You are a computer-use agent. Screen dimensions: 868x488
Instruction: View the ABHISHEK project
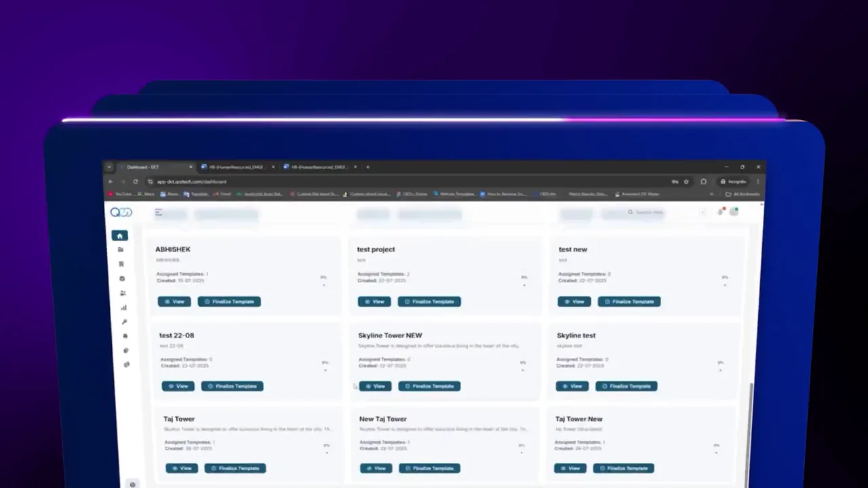[174, 302]
